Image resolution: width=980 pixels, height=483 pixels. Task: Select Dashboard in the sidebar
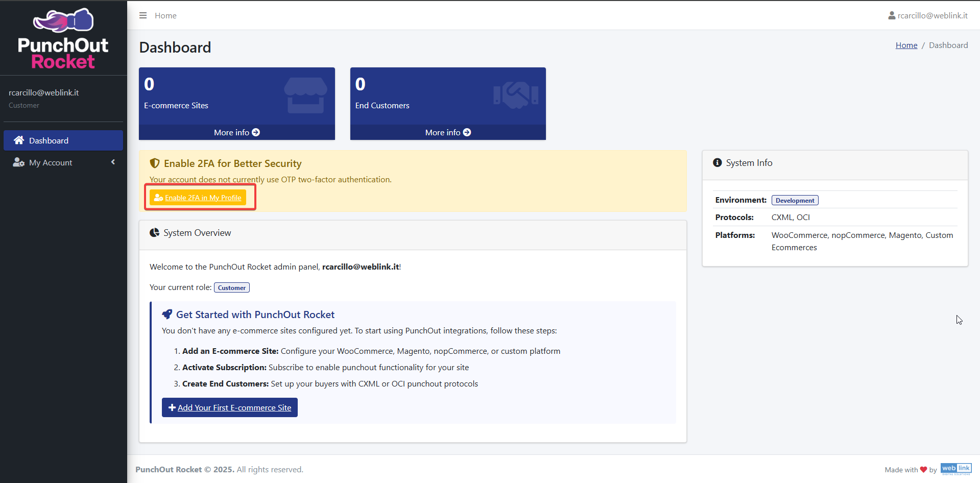click(x=63, y=140)
